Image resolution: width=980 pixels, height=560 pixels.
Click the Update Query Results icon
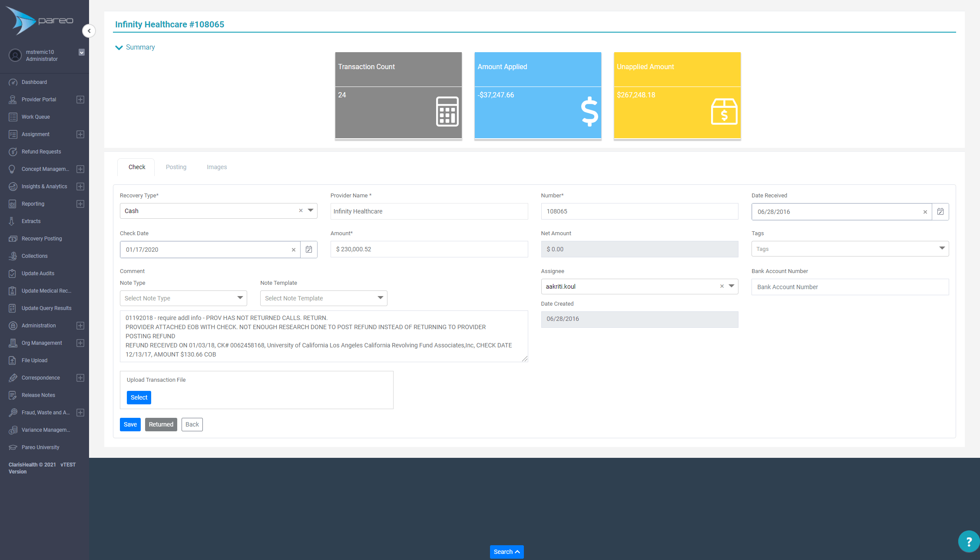coord(13,308)
